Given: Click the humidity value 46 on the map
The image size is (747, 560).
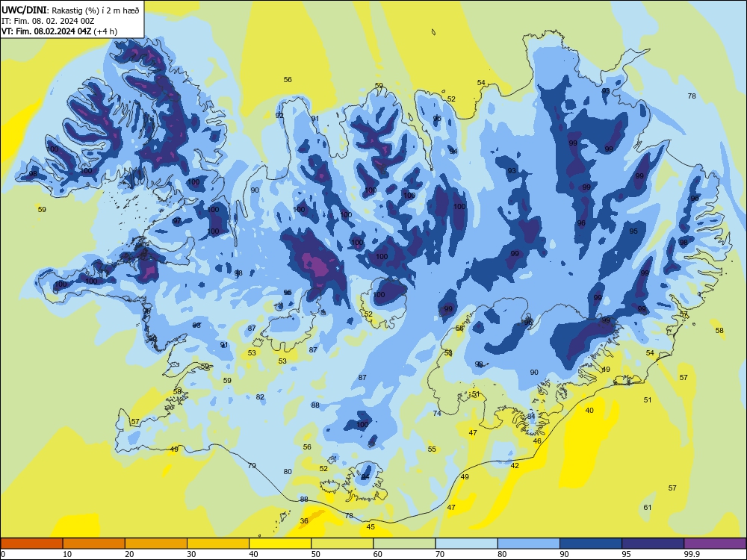Looking at the screenshot, I should (x=537, y=441).
